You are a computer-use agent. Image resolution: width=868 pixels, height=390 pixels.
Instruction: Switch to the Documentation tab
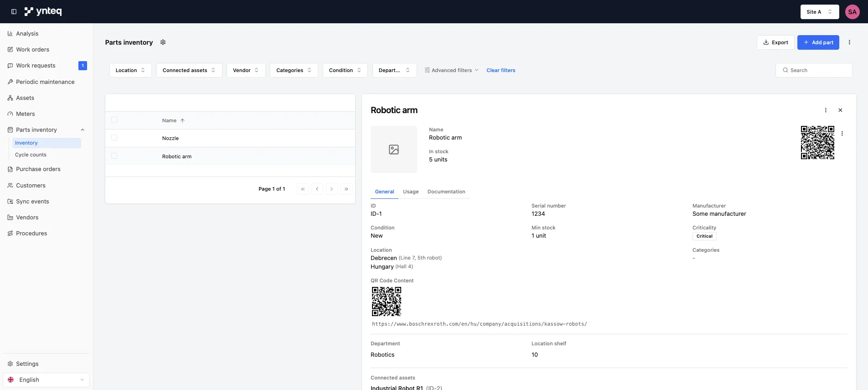446,192
